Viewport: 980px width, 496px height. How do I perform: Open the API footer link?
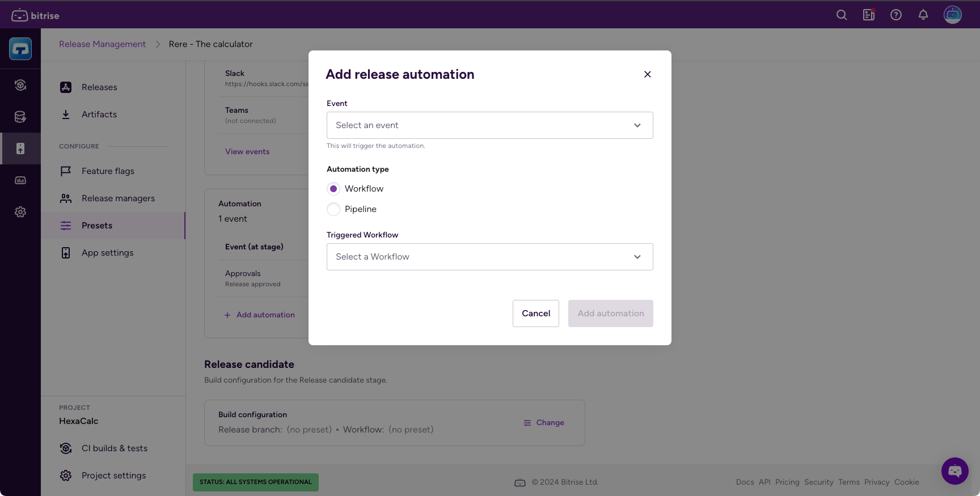click(x=764, y=482)
